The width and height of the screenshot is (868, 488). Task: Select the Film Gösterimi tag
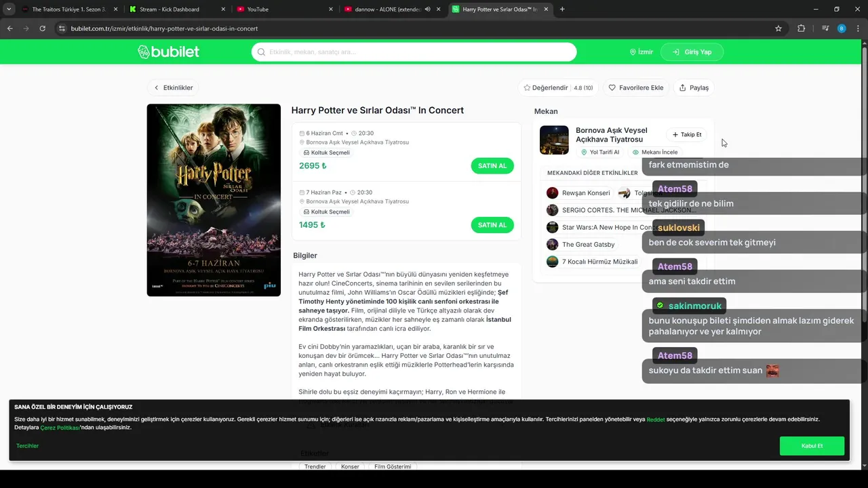(x=393, y=466)
